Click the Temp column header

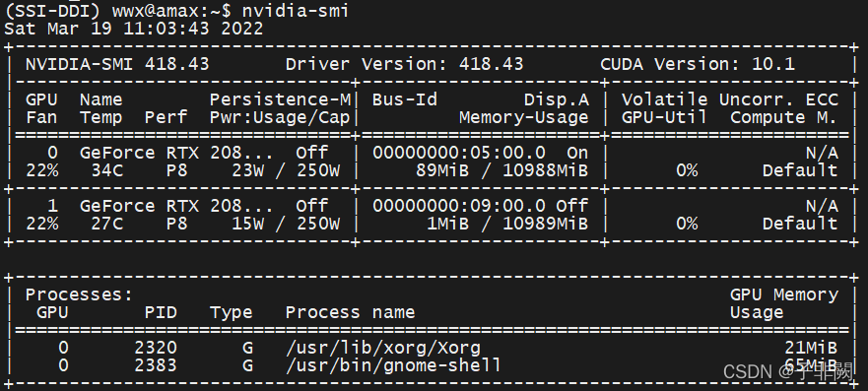click(x=100, y=117)
